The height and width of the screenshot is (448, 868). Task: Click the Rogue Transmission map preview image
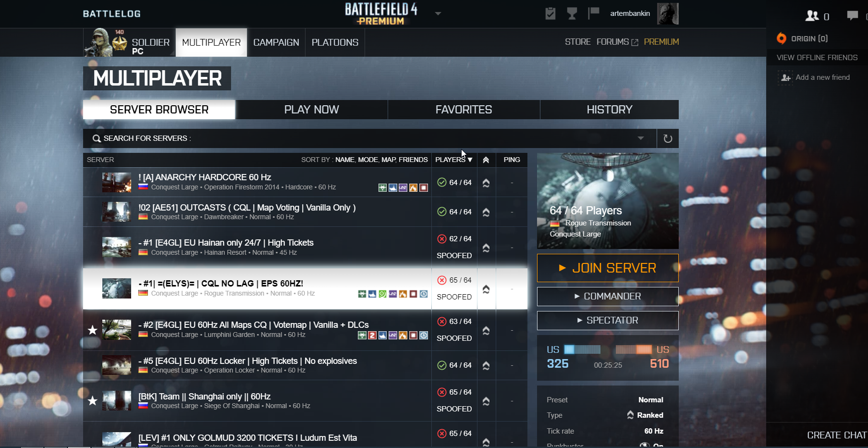click(x=608, y=201)
